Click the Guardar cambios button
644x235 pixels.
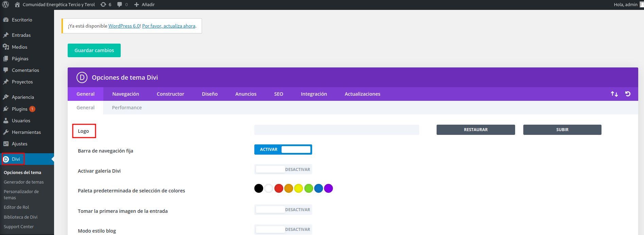(x=94, y=50)
